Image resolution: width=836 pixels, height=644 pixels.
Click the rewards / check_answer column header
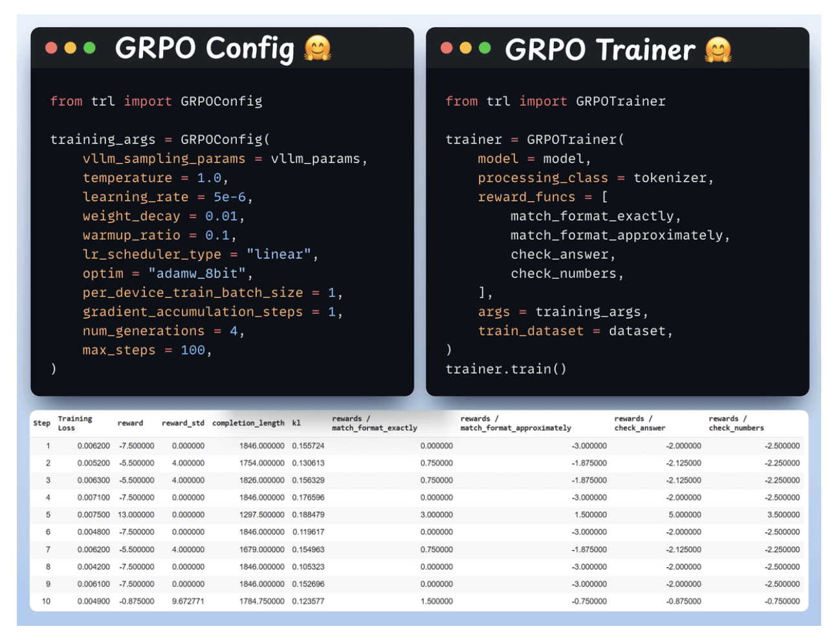[x=639, y=424]
